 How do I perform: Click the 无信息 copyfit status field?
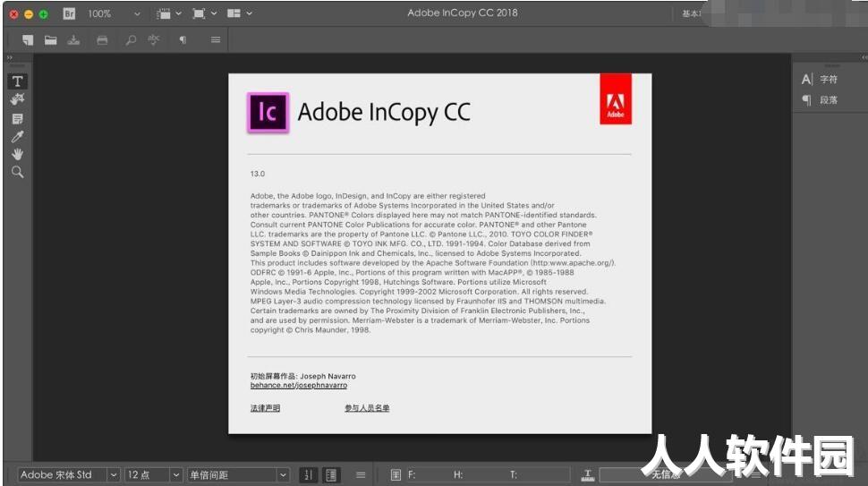pyautogui.click(x=666, y=475)
